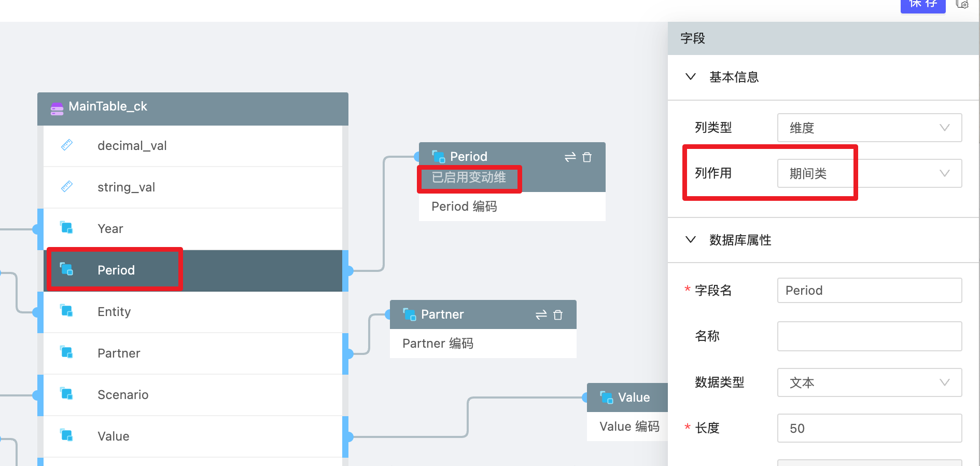Click the MainTable_ck database icon

(57, 108)
